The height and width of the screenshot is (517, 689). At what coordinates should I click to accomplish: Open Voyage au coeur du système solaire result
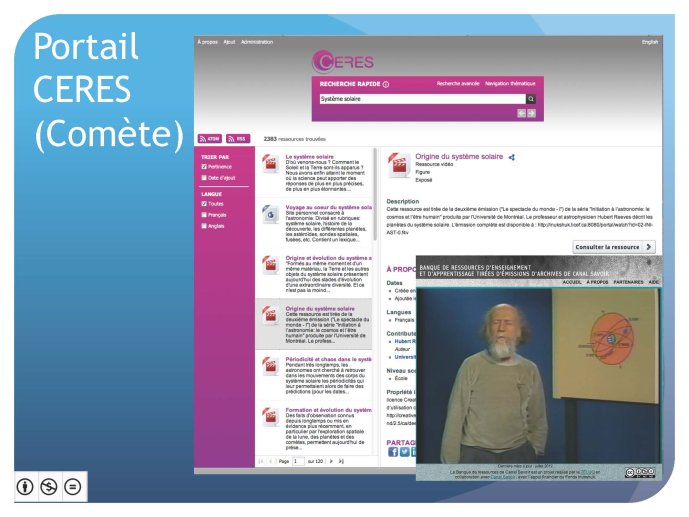(329, 207)
